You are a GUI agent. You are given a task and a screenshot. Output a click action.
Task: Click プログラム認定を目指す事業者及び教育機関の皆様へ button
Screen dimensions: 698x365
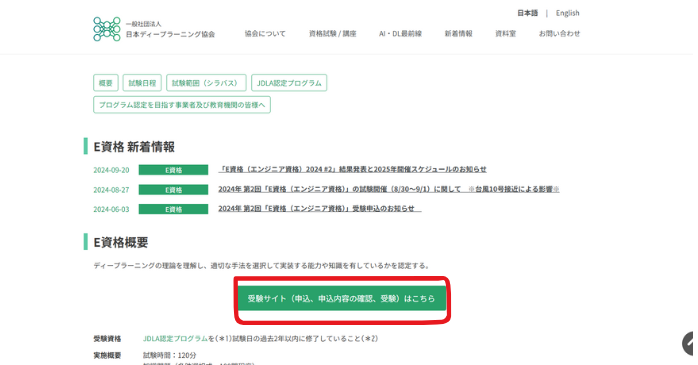(182, 105)
